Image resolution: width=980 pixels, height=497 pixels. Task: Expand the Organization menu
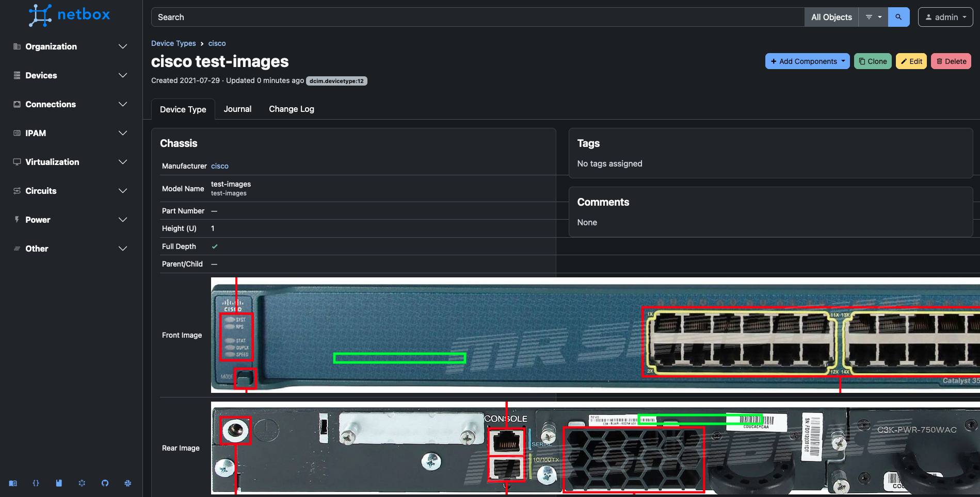tap(71, 46)
